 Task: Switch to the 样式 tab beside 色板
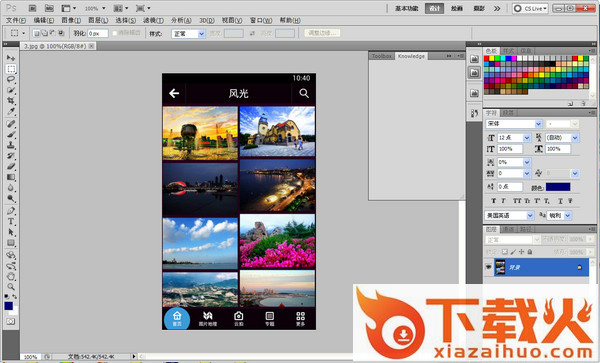click(x=509, y=50)
